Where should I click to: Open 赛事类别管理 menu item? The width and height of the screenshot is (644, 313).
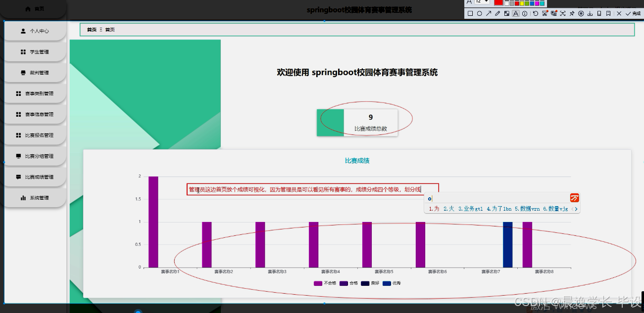(35, 93)
